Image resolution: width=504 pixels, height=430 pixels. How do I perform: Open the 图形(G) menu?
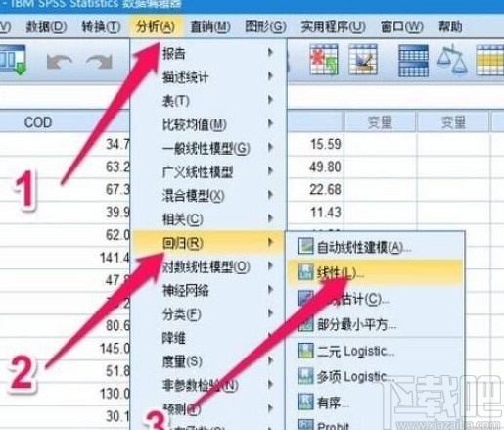(x=265, y=26)
